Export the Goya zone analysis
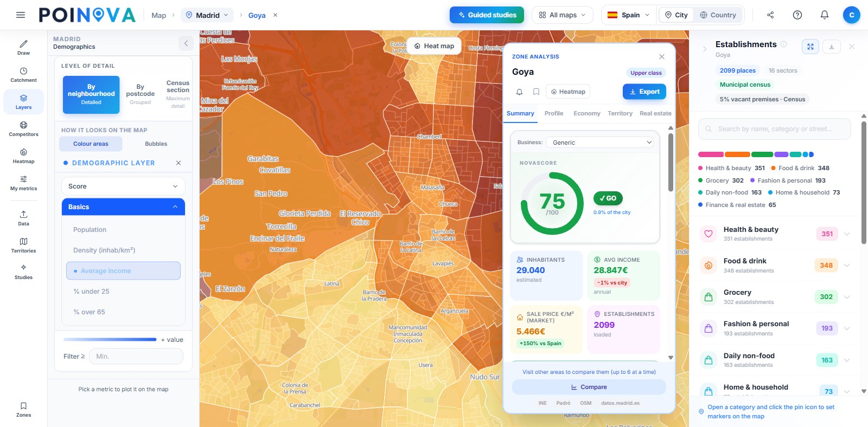 pyautogui.click(x=644, y=92)
